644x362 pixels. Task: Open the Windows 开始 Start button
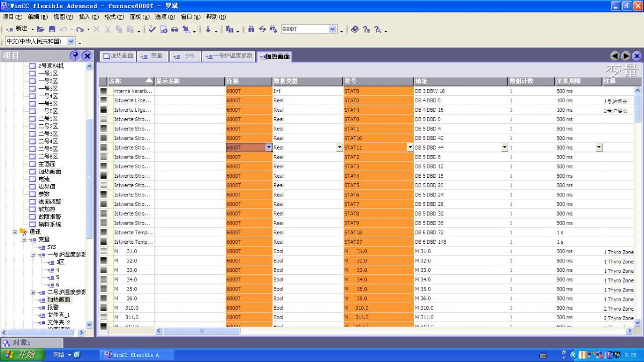(x=22, y=355)
